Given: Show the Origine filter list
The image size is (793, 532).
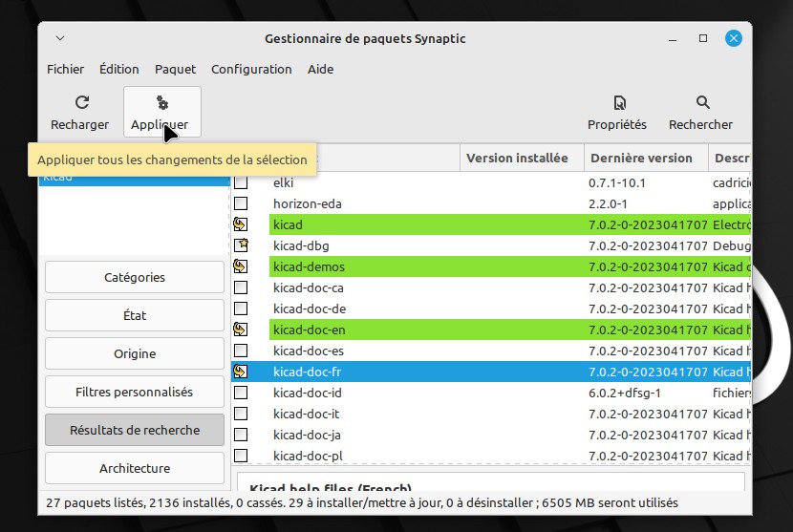Looking at the screenshot, I should coord(135,353).
